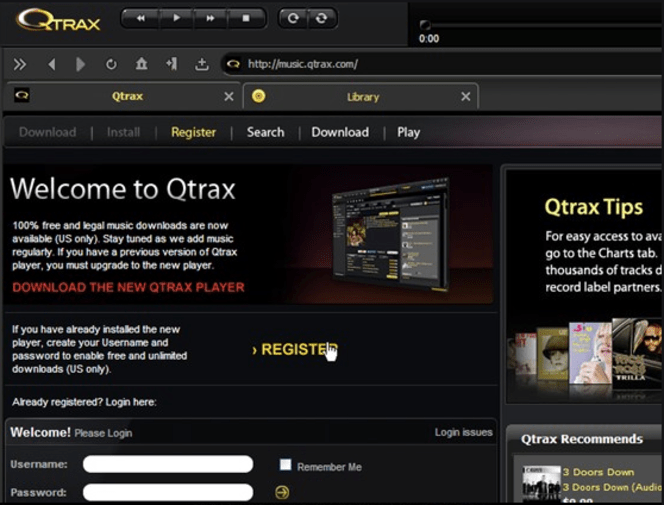The height and width of the screenshot is (505, 664).
Task: Toggle the double-arrow repeat all button
Action: click(x=322, y=18)
